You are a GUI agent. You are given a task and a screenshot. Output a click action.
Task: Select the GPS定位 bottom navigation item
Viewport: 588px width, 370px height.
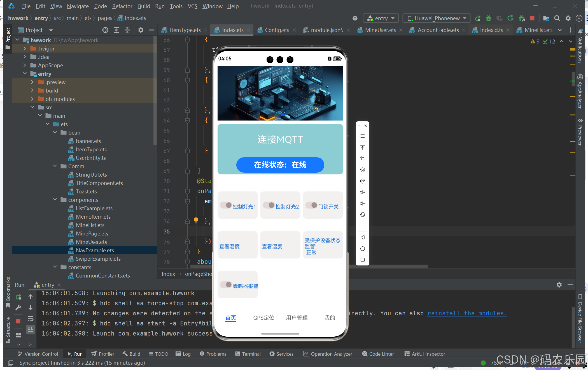click(x=263, y=318)
